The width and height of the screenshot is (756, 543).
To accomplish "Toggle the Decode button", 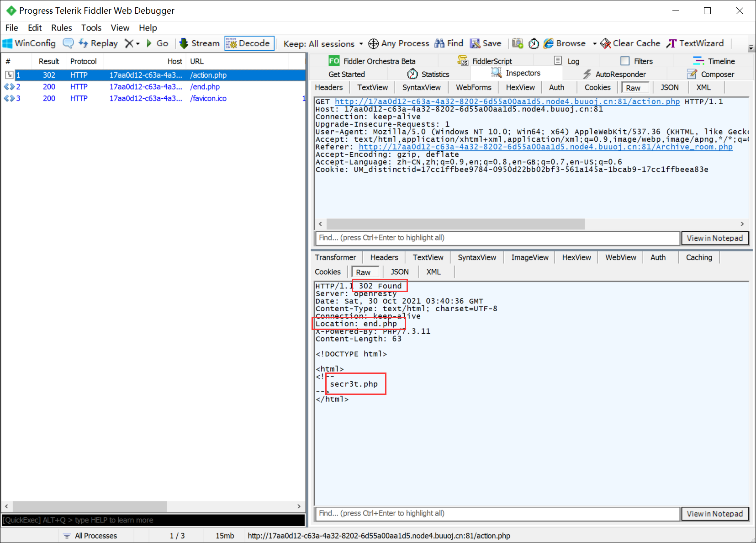I will 249,43.
